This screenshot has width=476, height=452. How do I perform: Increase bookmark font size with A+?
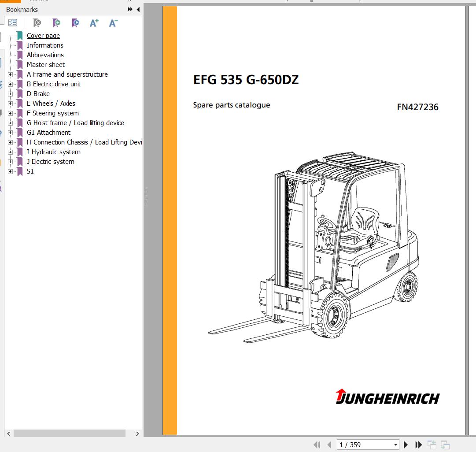94,23
